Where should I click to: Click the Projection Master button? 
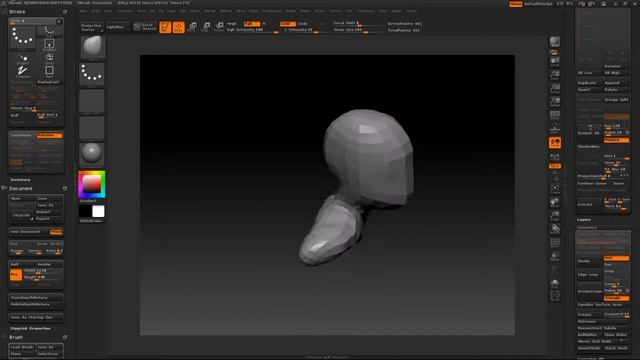91,27
